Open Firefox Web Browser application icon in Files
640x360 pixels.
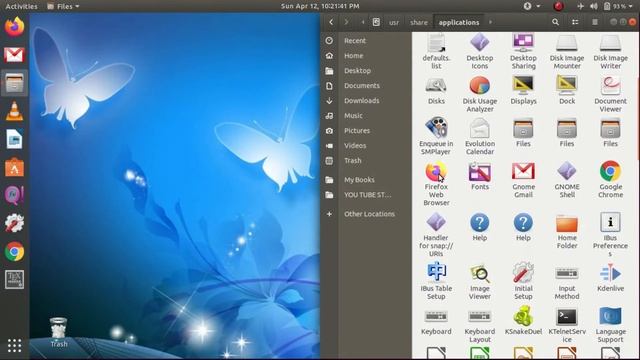[x=436, y=171]
